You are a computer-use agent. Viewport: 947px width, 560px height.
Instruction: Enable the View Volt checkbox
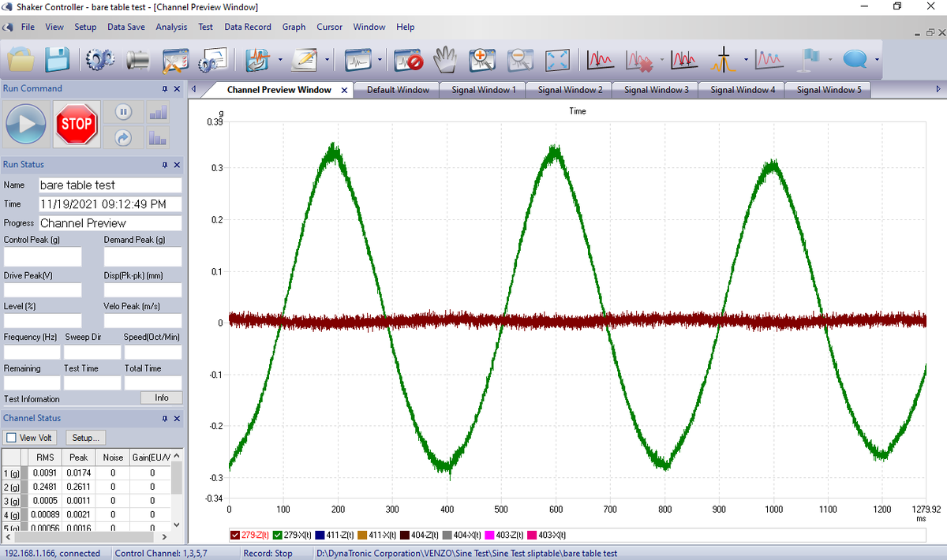click(x=11, y=438)
